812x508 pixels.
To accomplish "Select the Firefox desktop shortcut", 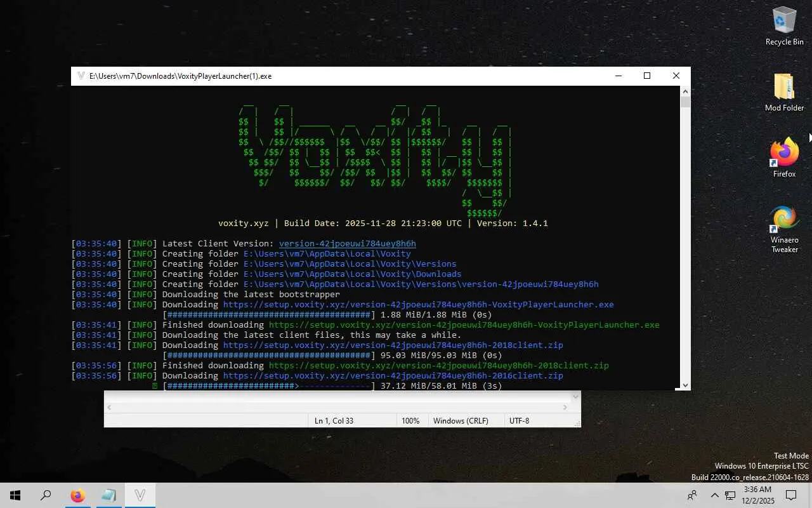I will 784,158.
